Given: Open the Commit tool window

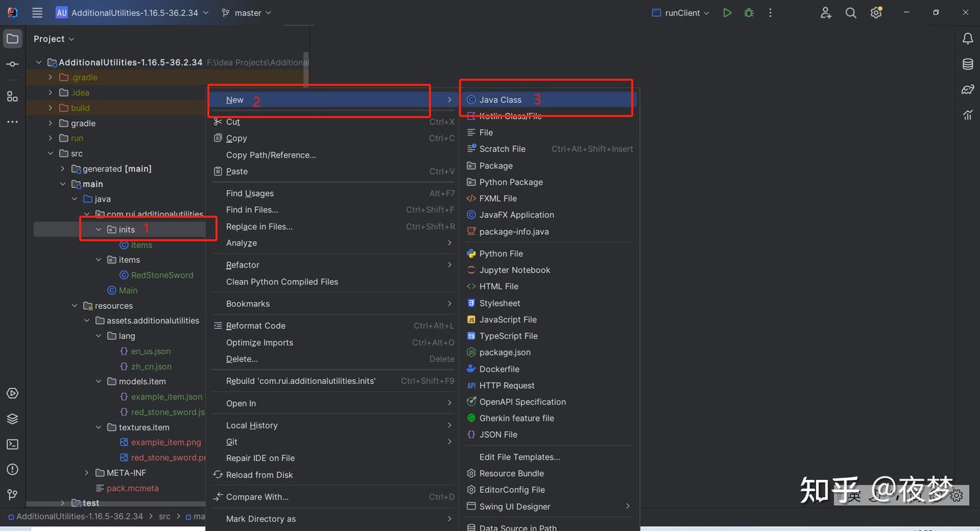Looking at the screenshot, I should (12, 64).
